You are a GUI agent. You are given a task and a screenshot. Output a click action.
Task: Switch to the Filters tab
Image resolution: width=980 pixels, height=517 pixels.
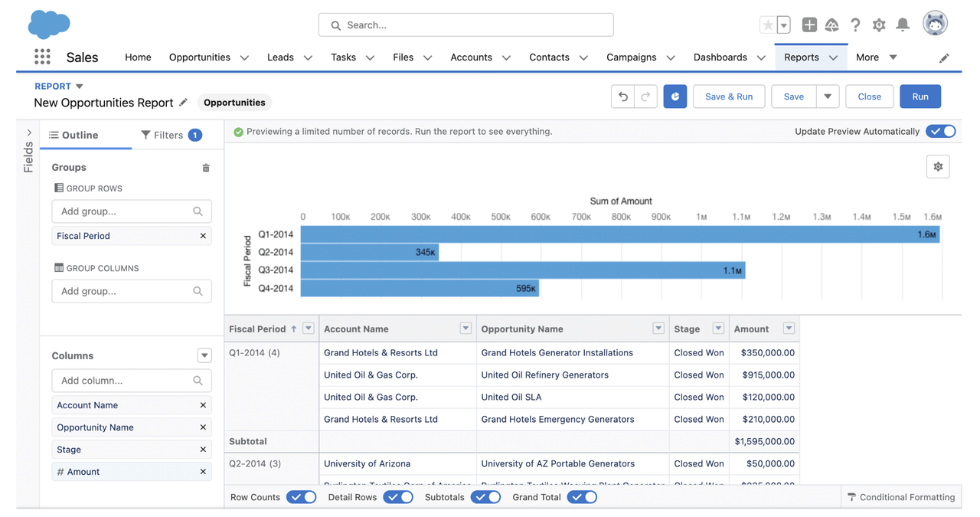pos(171,135)
